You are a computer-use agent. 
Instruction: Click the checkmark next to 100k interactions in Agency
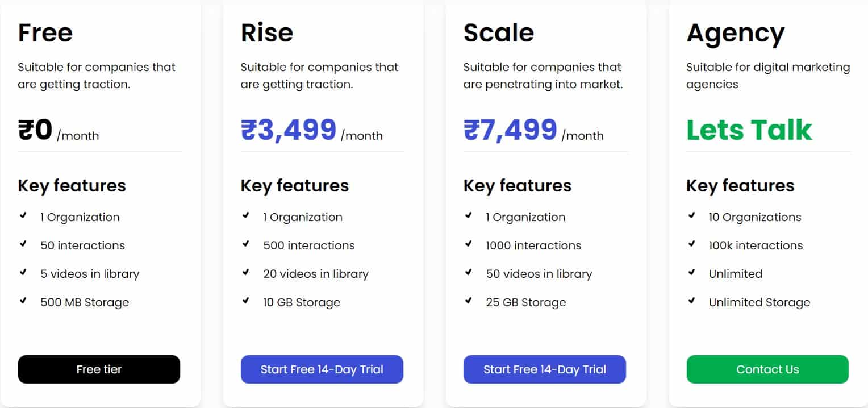pyautogui.click(x=691, y=244)
